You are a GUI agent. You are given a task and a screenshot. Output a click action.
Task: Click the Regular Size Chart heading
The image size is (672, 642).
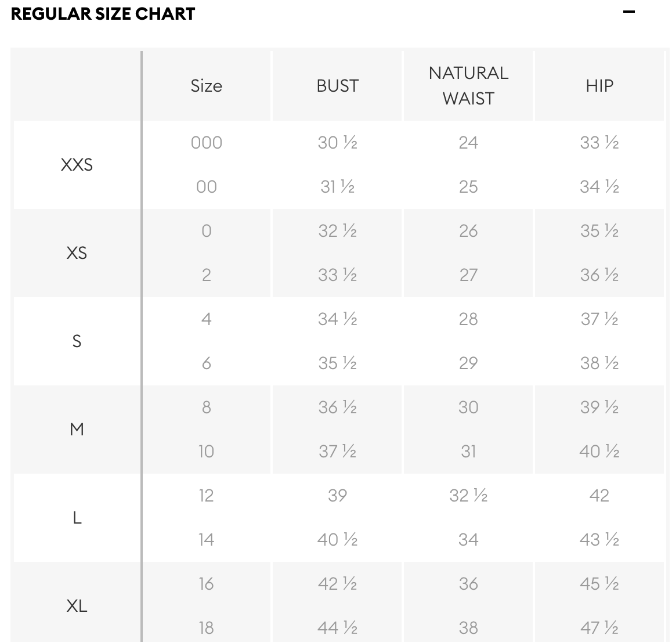pyautogui.click(x=103, y=14)
